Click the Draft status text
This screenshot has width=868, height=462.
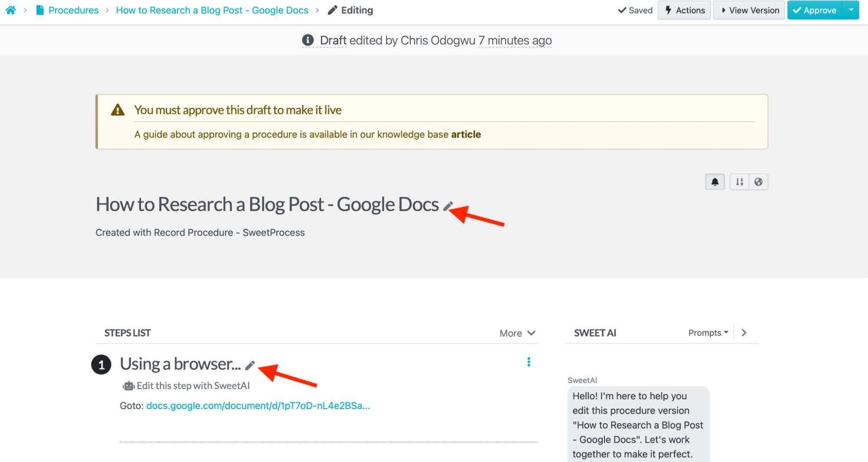333,40
